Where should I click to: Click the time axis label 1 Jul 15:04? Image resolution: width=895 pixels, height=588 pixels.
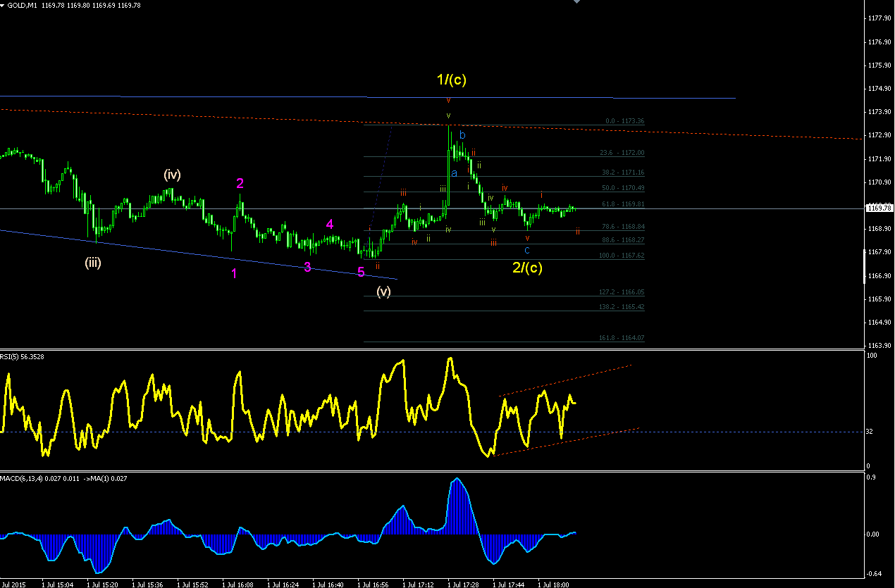pyautogui.click(x=58, y=584)
